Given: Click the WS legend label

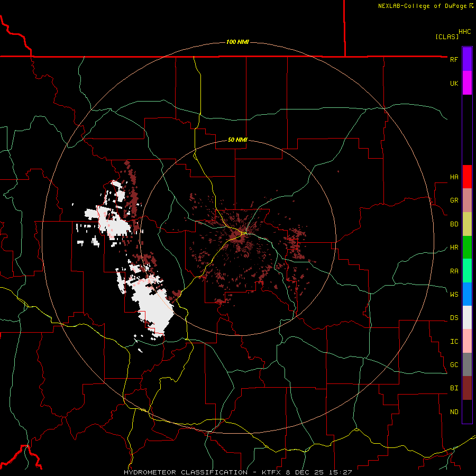Looking at the screenshot, I should (454, 295).
